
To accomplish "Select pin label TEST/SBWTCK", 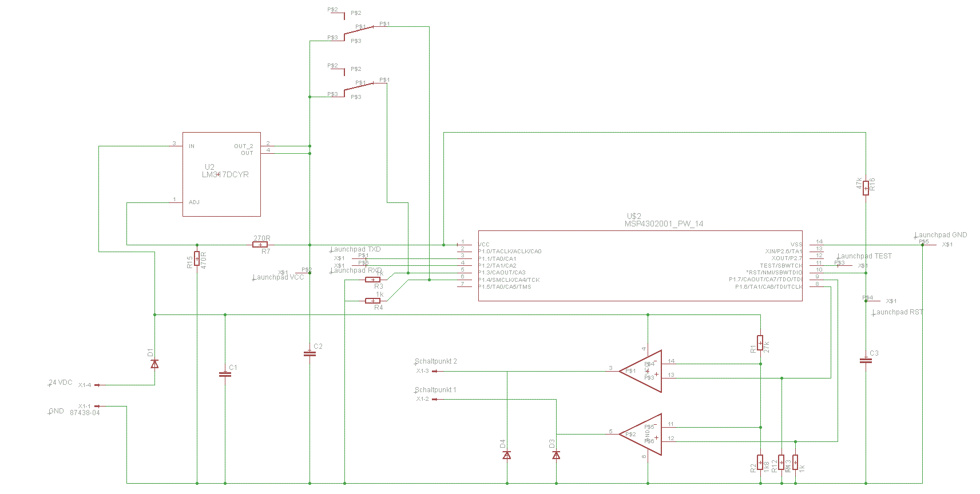I will pyautogui.click(x=781, y=266).
